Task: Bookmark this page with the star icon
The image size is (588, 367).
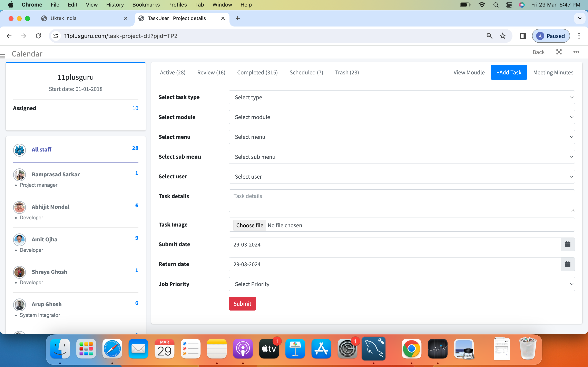Action: tap(502, 36)
